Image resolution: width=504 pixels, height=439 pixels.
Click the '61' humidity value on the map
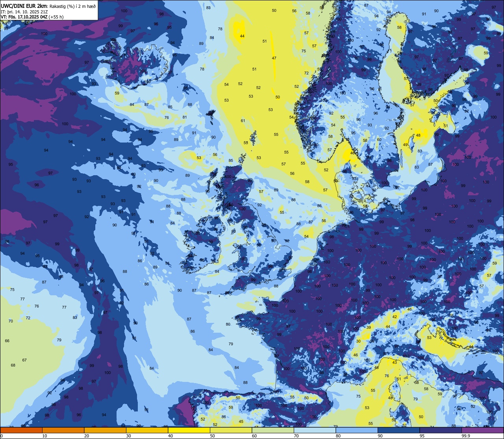(x=243, y=121)
